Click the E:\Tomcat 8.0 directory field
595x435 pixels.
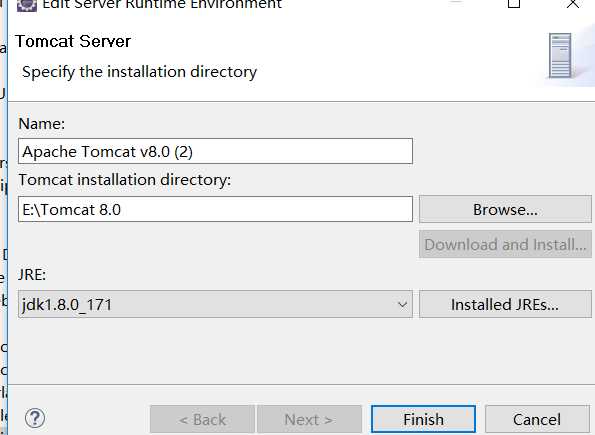click(215, 209)
